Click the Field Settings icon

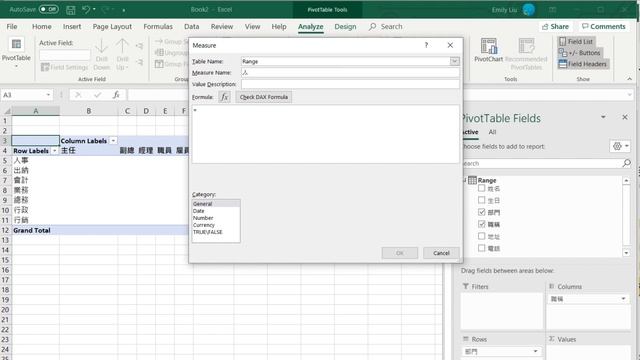click(45, 67)
